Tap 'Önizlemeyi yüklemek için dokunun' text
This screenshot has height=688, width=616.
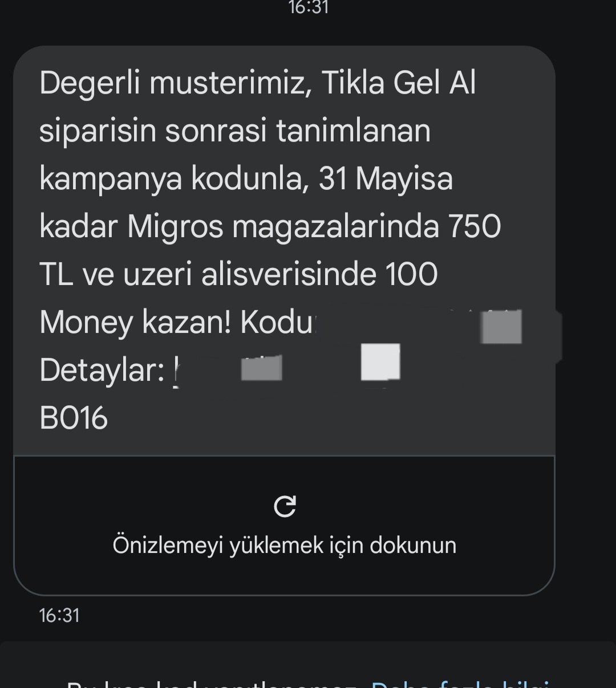(x=285, y=545)
